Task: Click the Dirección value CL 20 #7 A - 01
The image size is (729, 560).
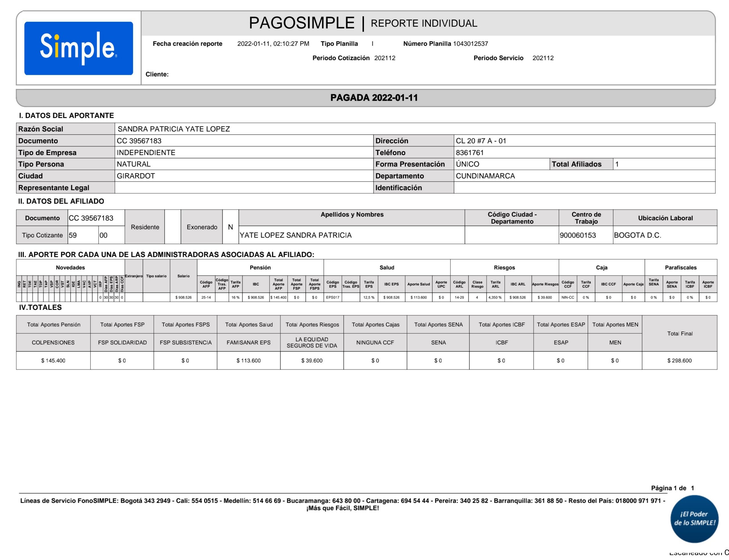Action: (x=481, y=141)
